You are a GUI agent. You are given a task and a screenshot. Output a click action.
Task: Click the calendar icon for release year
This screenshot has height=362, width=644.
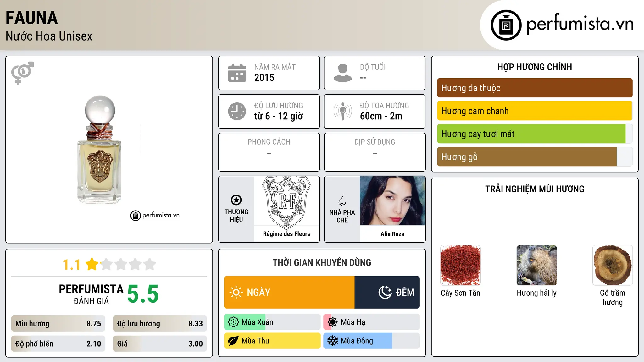(237, 73)
